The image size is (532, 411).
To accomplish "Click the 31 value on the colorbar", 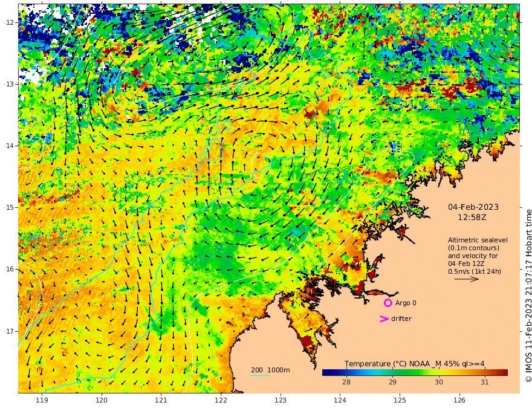I will click(x=485, y=382).
